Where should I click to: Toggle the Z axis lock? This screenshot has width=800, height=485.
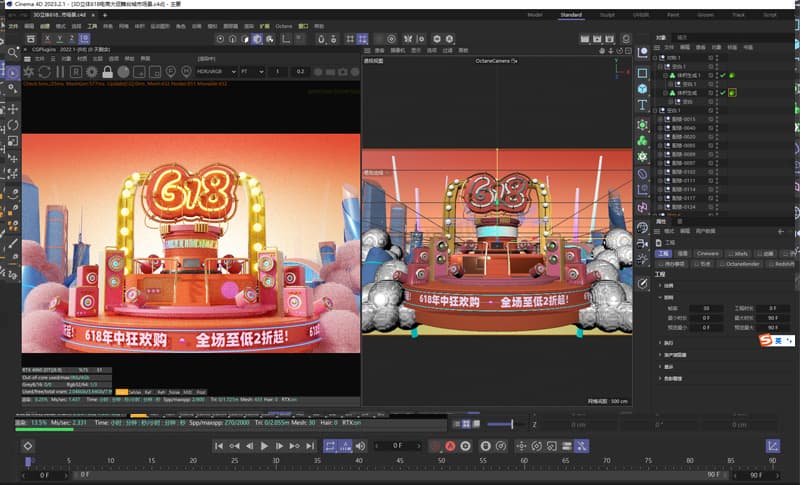[x=72, y=39]
